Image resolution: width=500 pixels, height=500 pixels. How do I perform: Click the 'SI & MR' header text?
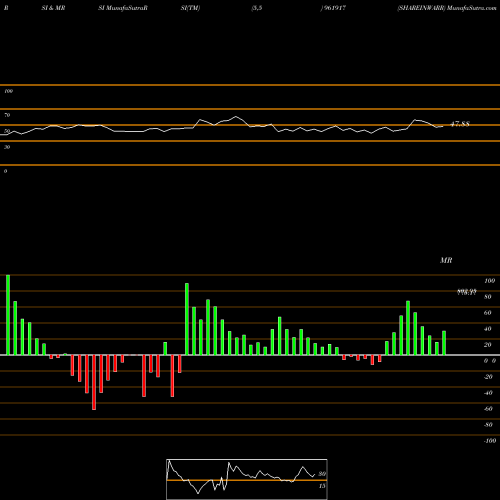[53, 8]
